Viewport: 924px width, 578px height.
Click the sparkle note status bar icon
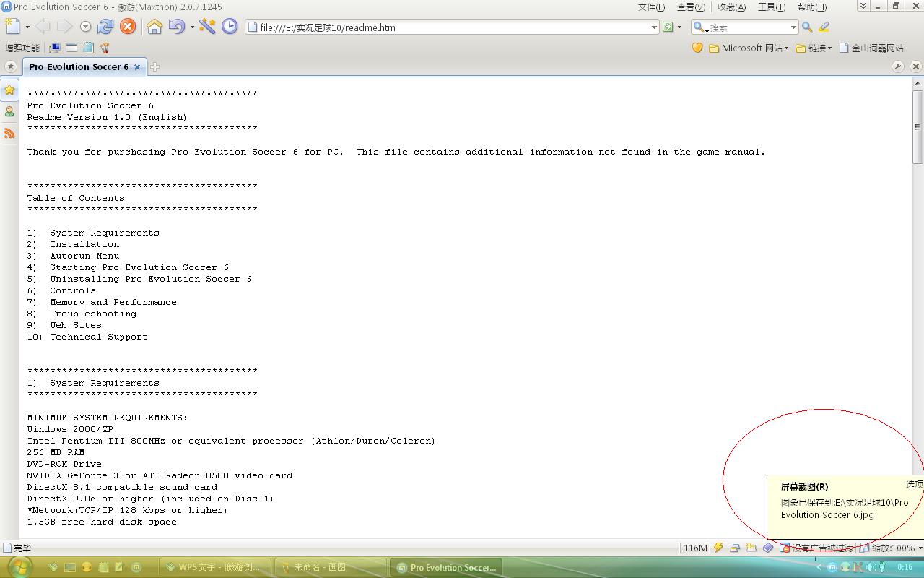click(751, 548)
